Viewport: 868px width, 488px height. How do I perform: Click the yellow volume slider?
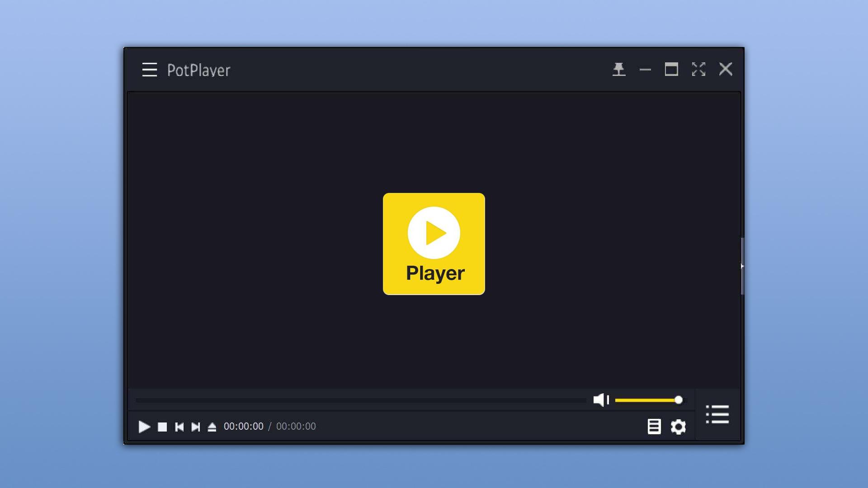646,400
